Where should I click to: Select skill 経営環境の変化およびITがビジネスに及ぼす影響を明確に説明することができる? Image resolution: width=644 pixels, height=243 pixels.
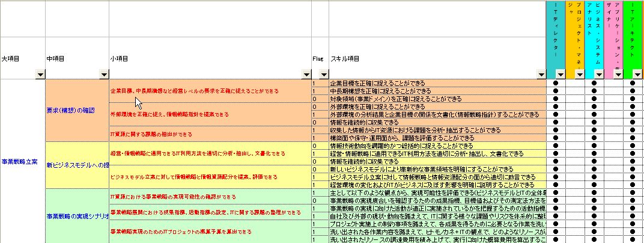click(437, 185)
